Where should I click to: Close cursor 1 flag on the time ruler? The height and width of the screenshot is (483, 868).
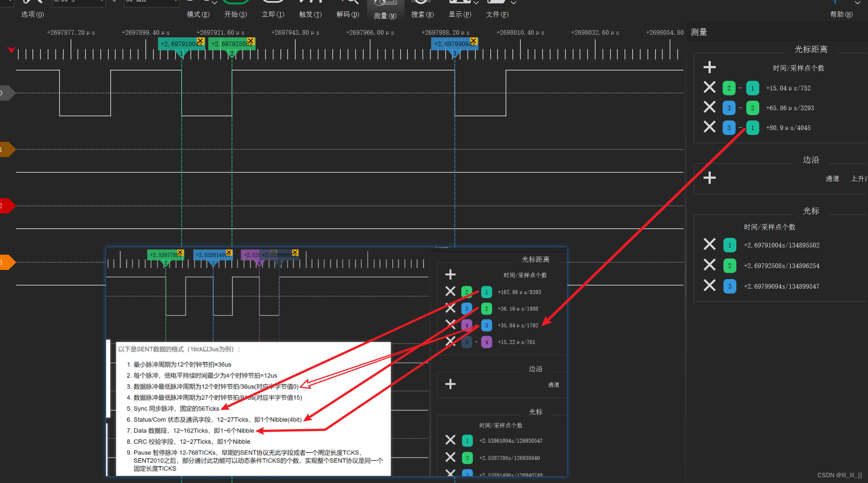point(200,40)
